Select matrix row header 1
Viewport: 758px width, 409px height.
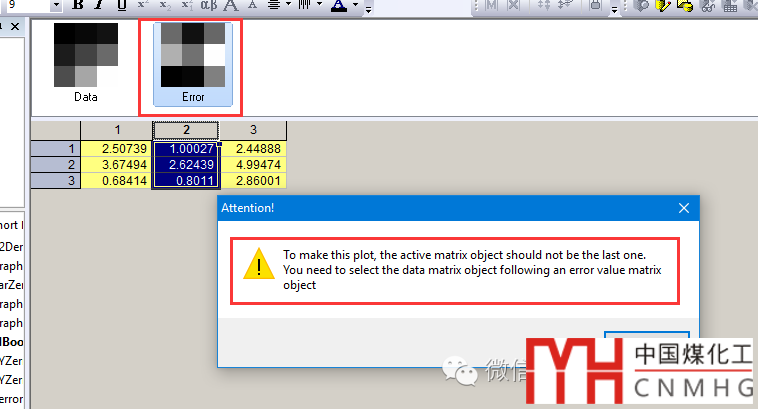coord(56,148)
